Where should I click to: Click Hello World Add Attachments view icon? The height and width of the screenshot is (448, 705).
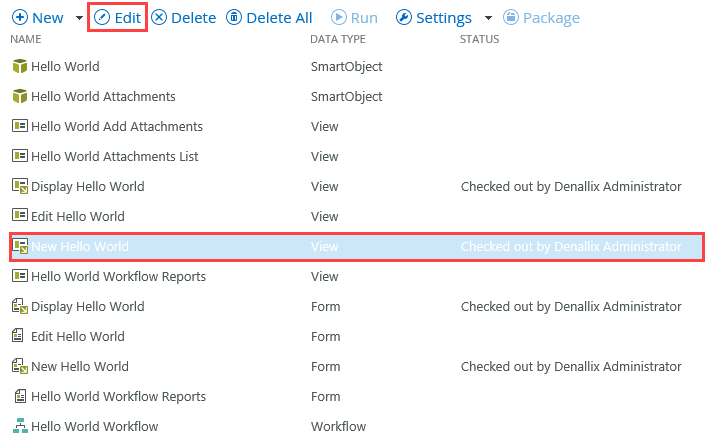[x=19, y=127]
